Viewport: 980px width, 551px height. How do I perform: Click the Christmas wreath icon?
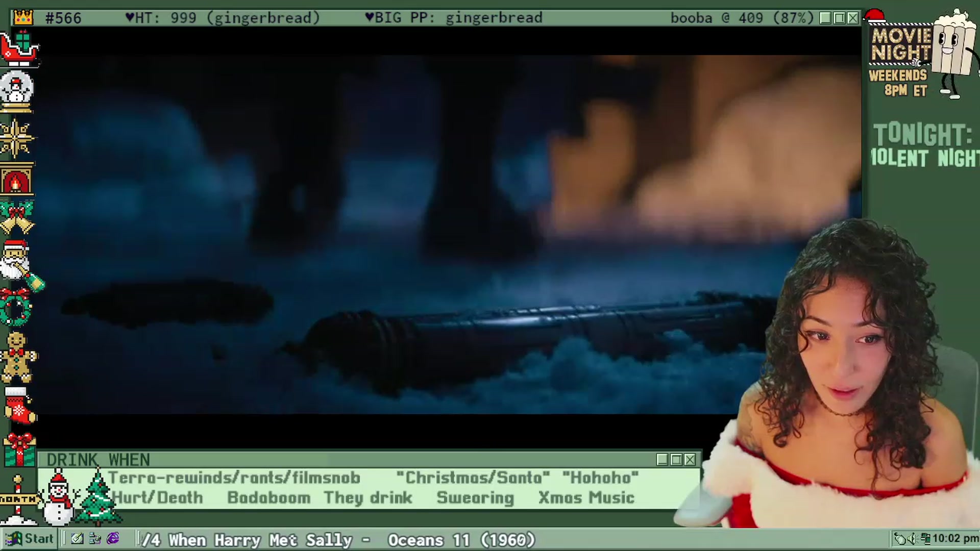click(16, 307)
